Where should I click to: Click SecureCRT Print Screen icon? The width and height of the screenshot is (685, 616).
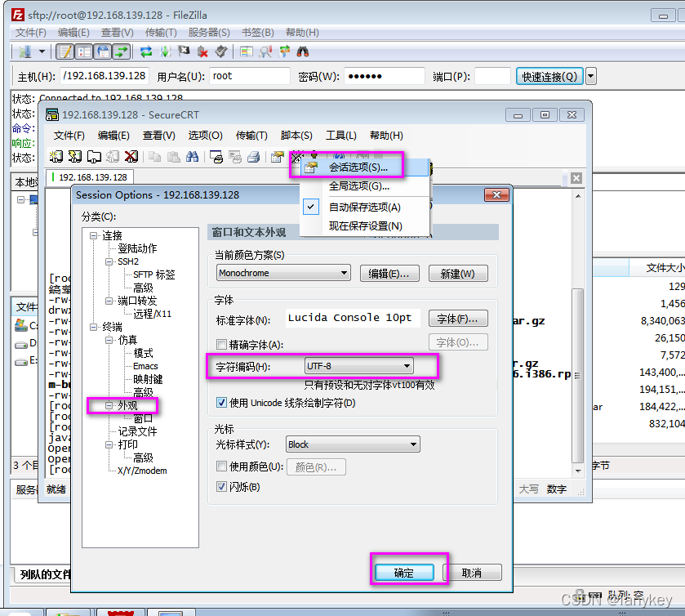pos(216,156)
